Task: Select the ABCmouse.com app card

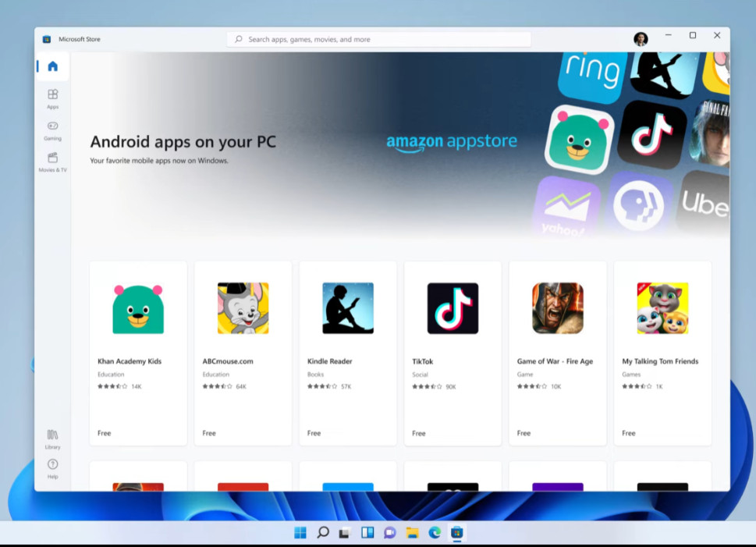Action: (x=243, y=353)
